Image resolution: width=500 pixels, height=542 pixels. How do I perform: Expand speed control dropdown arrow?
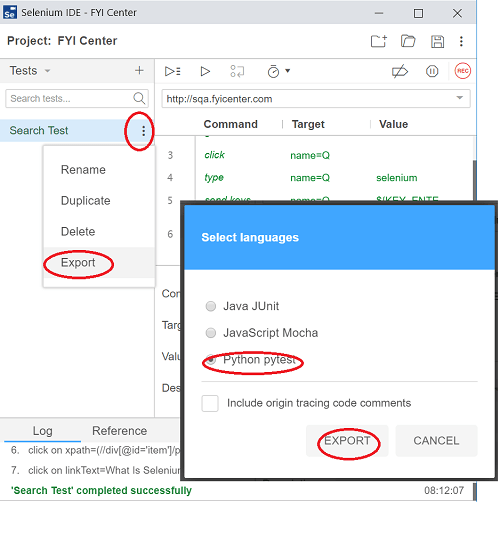pyautogui.click(x=288, y=71)
